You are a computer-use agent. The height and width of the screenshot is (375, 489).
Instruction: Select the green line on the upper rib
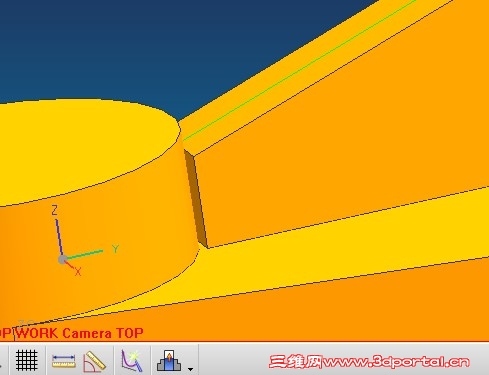coord(300,70)
